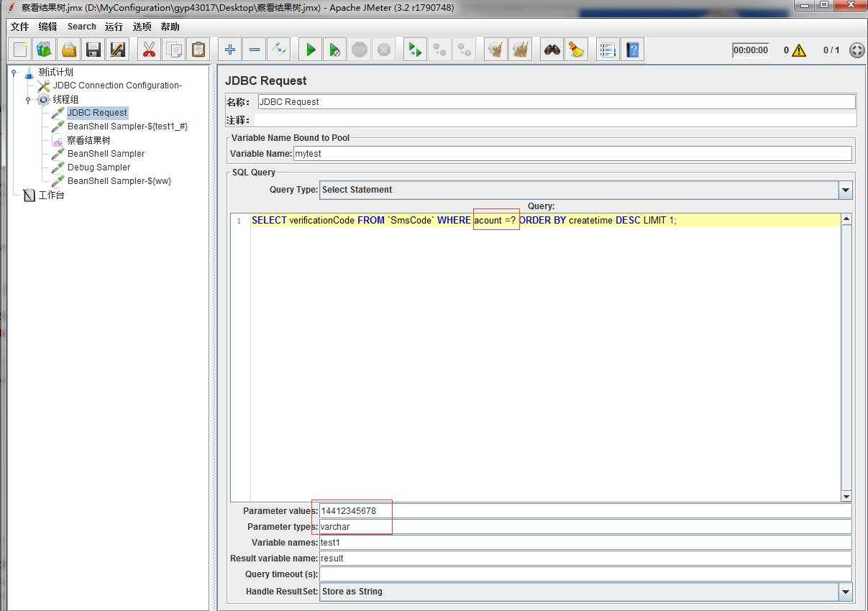The image size is (868, 611).
Task: Click the query editor scroll-down arrow
Action: tap(846, 496)
